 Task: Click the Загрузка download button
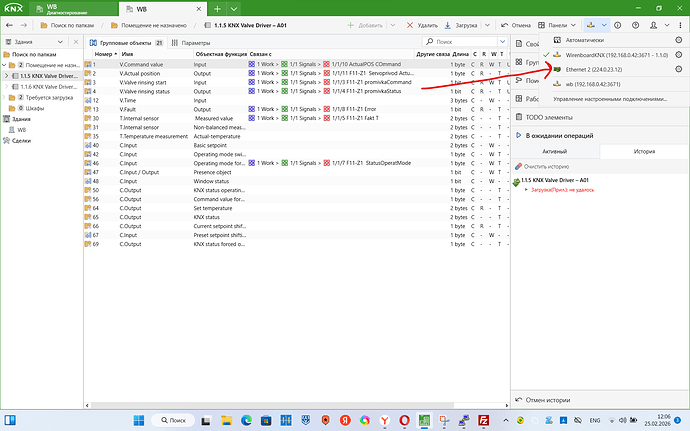tap(460, 26)
